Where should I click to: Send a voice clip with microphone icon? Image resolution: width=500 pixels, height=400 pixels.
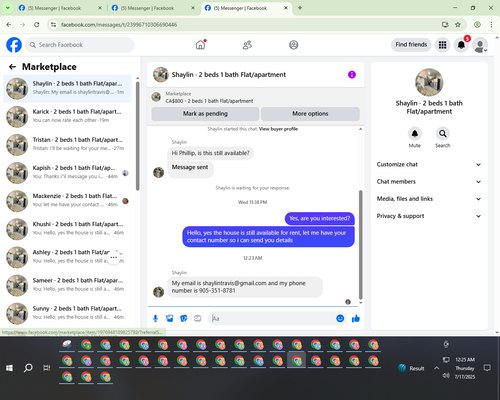pos(155,319)
